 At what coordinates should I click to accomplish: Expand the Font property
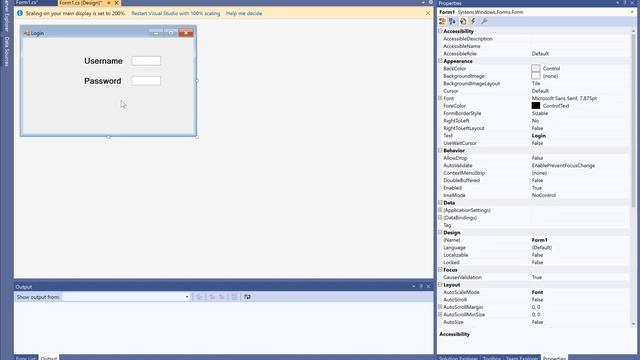coord(440,98)
